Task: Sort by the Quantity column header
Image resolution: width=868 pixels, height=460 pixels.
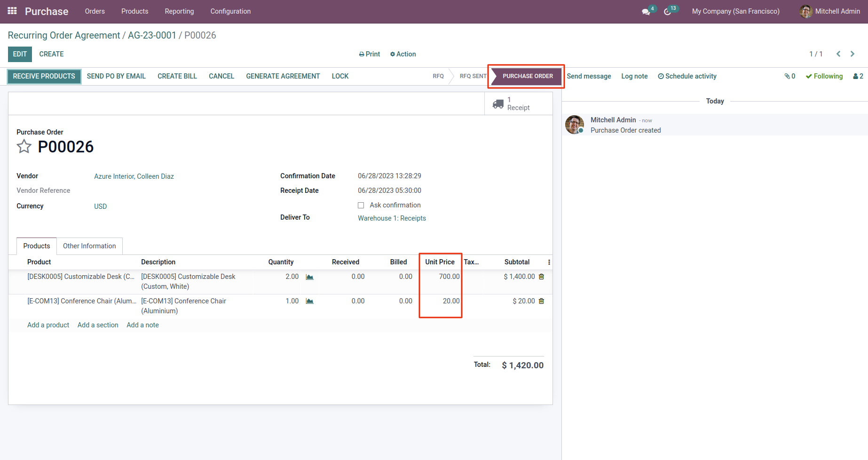Action: pyautogui.click(x=281, y=262)
